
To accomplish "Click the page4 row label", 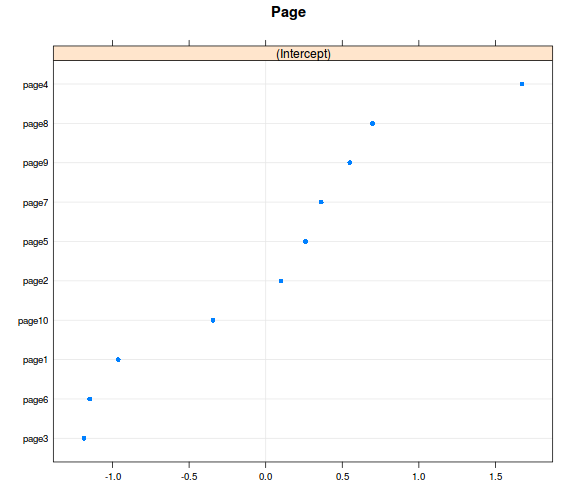I will coord(35,85).
